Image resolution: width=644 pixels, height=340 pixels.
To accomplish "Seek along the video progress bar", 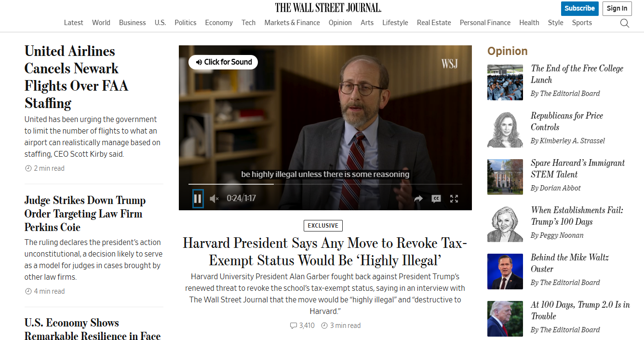I will [325, 184].
